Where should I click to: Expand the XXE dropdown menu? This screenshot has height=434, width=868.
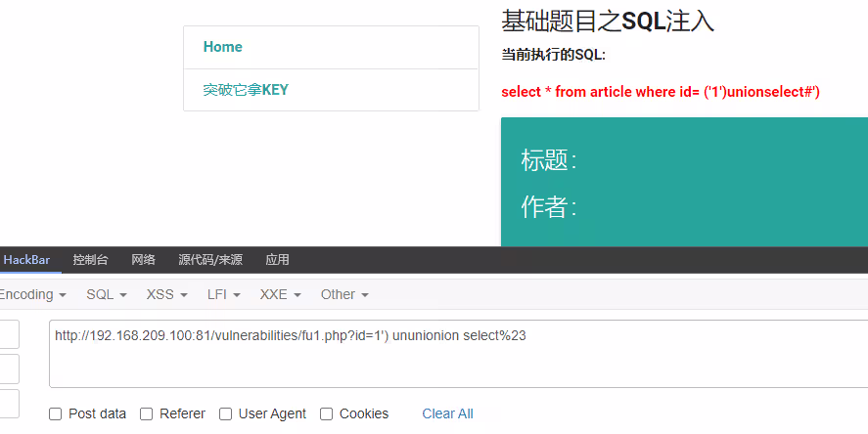tap(280, 294)
